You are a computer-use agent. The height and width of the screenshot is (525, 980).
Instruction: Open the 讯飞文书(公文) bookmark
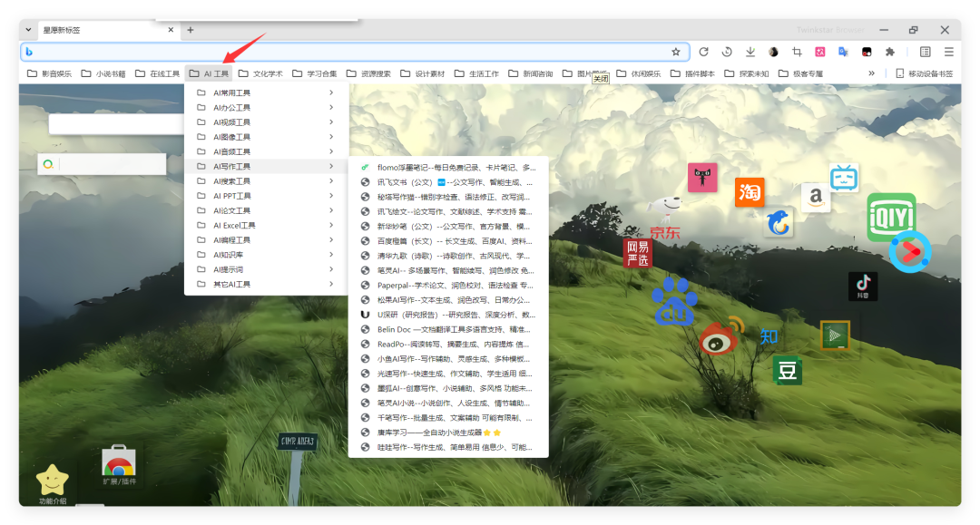click(448, 182)
